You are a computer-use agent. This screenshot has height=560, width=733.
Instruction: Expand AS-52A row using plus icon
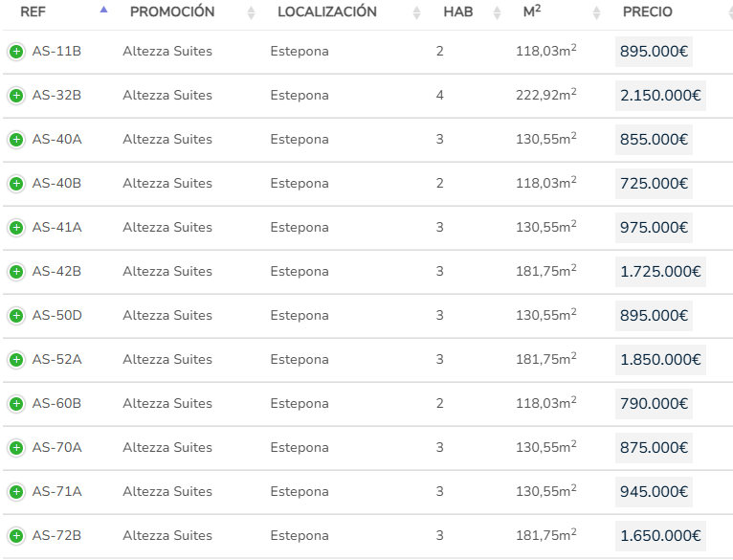16,360
